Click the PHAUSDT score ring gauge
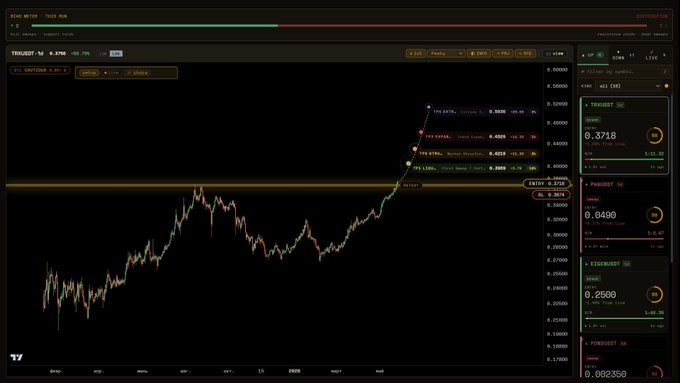 pyautogui.click(x=654, y=215)
